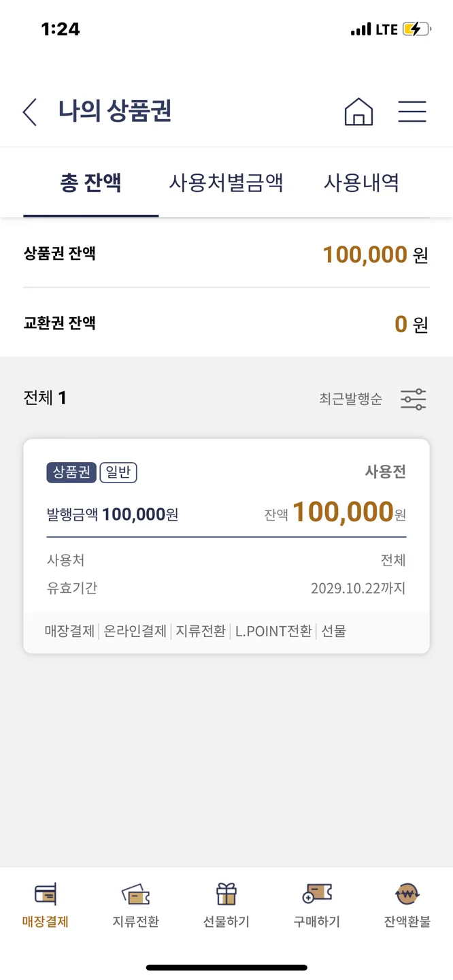Select 온라인결제 on the voucher card
This screenshot has height=980, width=453.
point(135,631)
